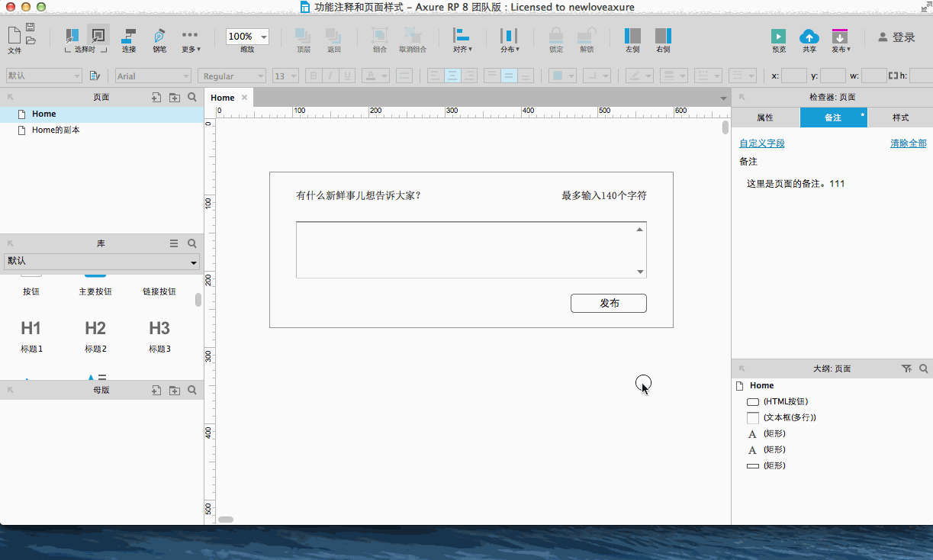Open the Arial font dropdown
933x560 pixels.
point(153,76)
